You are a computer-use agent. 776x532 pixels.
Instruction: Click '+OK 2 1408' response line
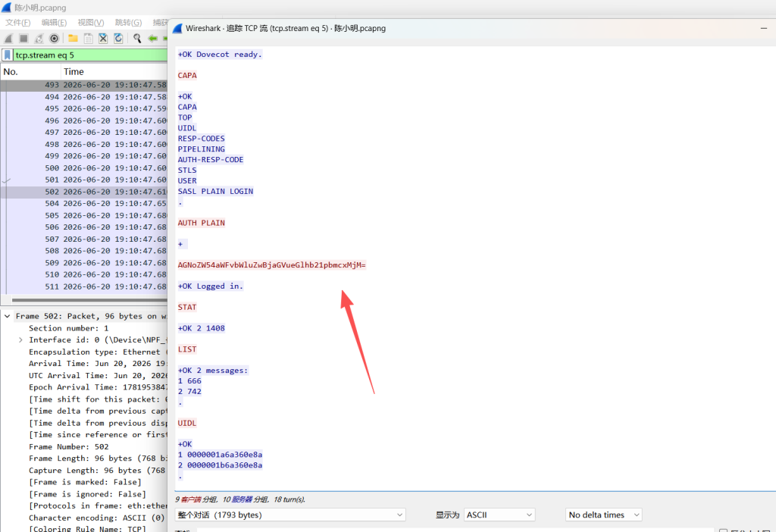(202, 328)
